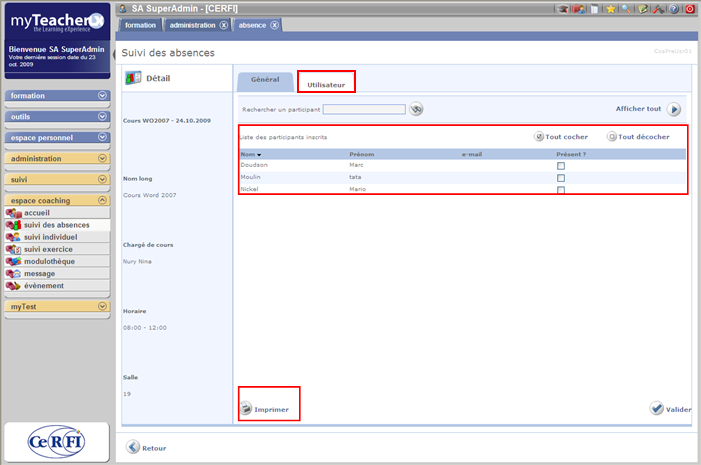The width and height of the screenshot is (701, 465).
Task: Select the Utilisateur tab
Action: coord(326,85)
